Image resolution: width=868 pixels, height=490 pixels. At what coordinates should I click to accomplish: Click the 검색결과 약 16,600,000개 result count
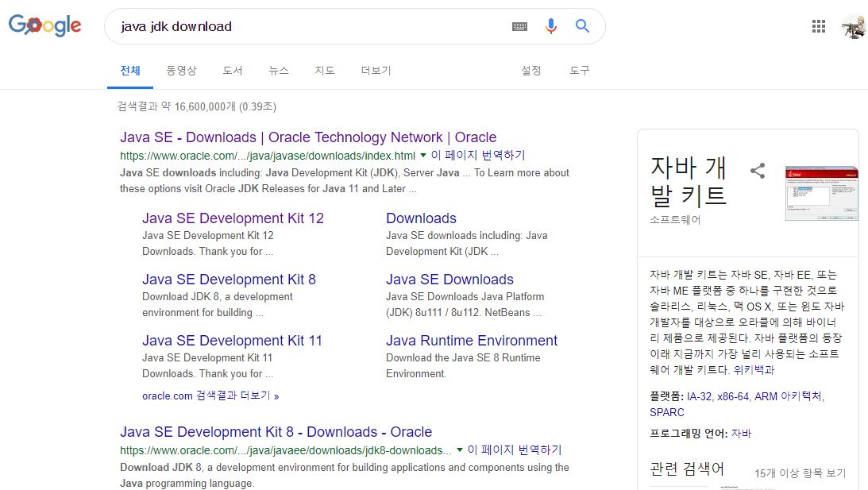[196, 106]
